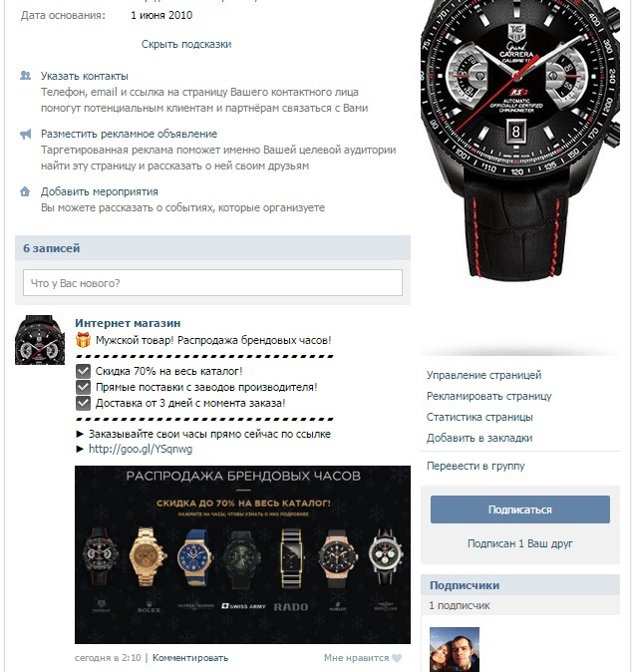Open the goo.gl/YSqnwg link
This screenshot has height=672, width=632.
[141, 449]
